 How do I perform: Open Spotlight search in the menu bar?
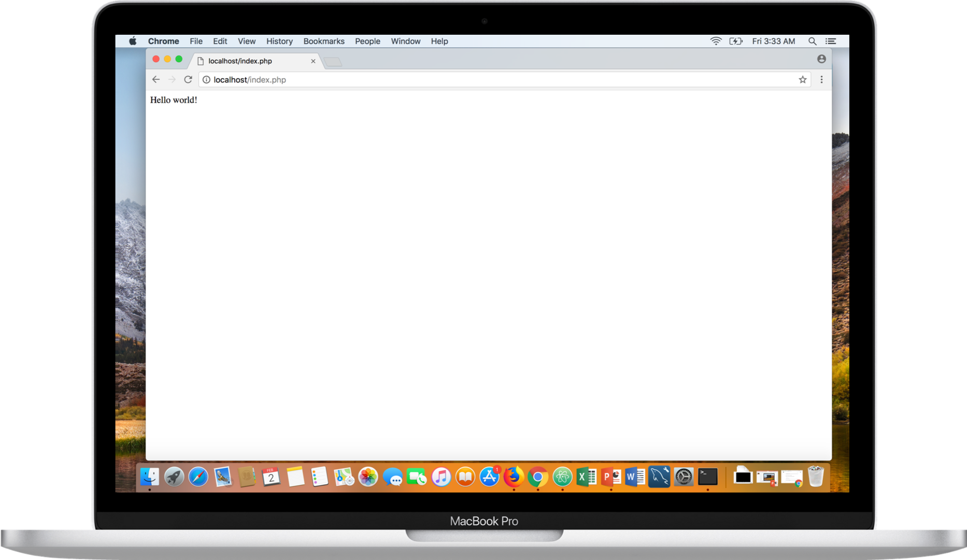(x=813, y=41)
